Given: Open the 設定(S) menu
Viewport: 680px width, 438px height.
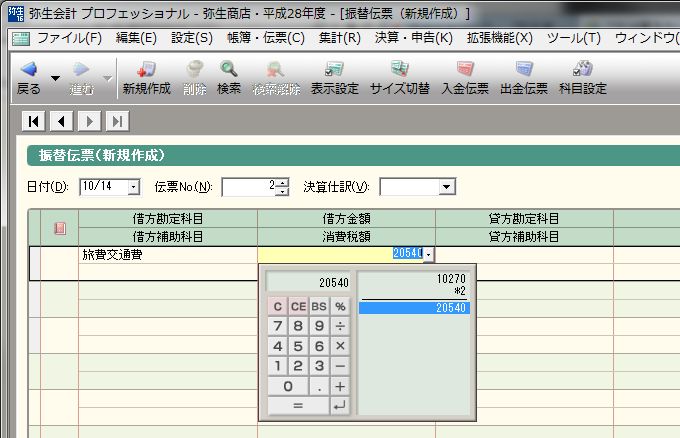Looking at the screenshot, I should coord(192,38).
